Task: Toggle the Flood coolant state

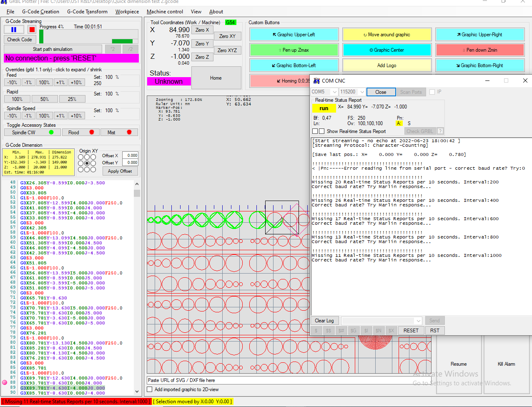Action: pos(80,132)
